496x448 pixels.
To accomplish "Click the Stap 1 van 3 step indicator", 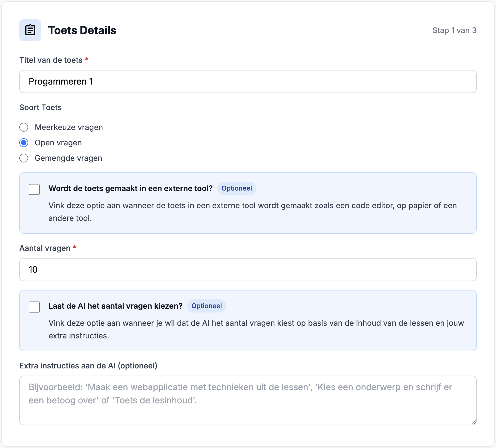I will tap(454, 30).
